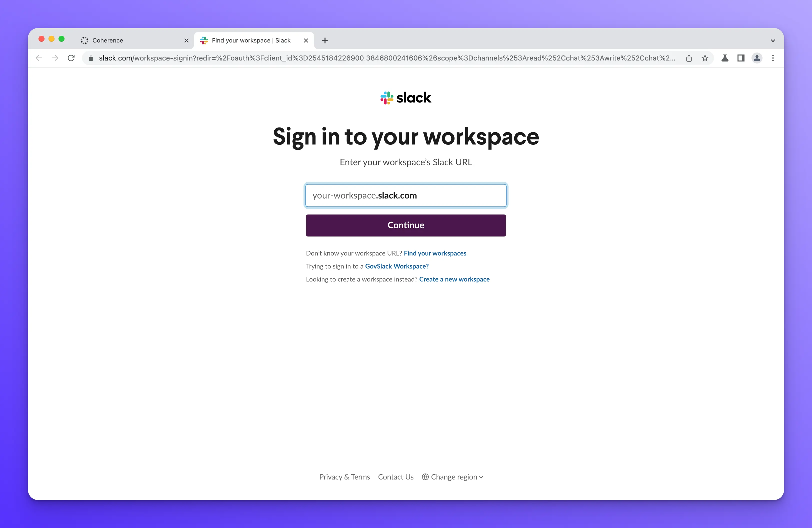Click the browser back navigation arrow
The image size is (812, 528).
(38, 58)
